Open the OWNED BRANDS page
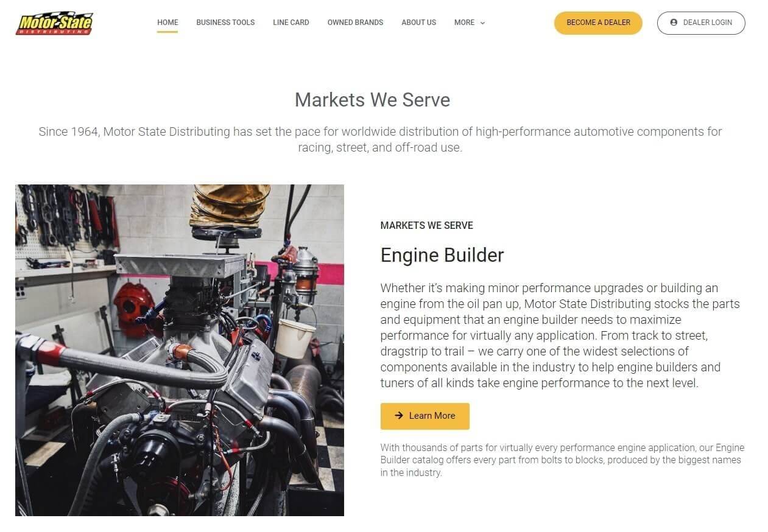 355,23
